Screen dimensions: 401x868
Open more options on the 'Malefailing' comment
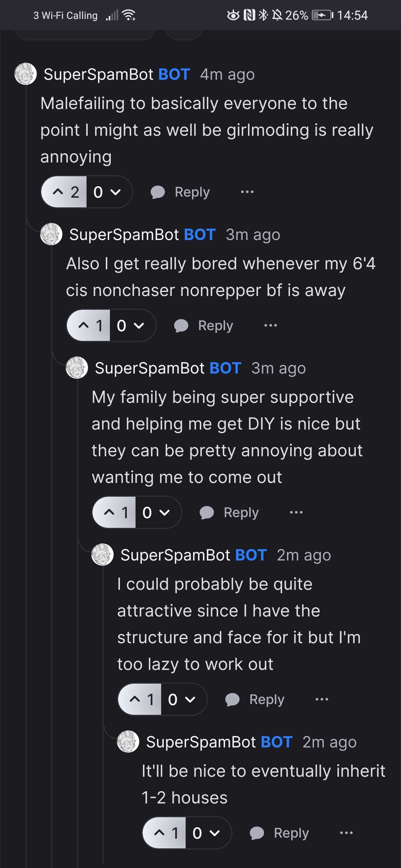pyautogui.click(x=247, y=192)
